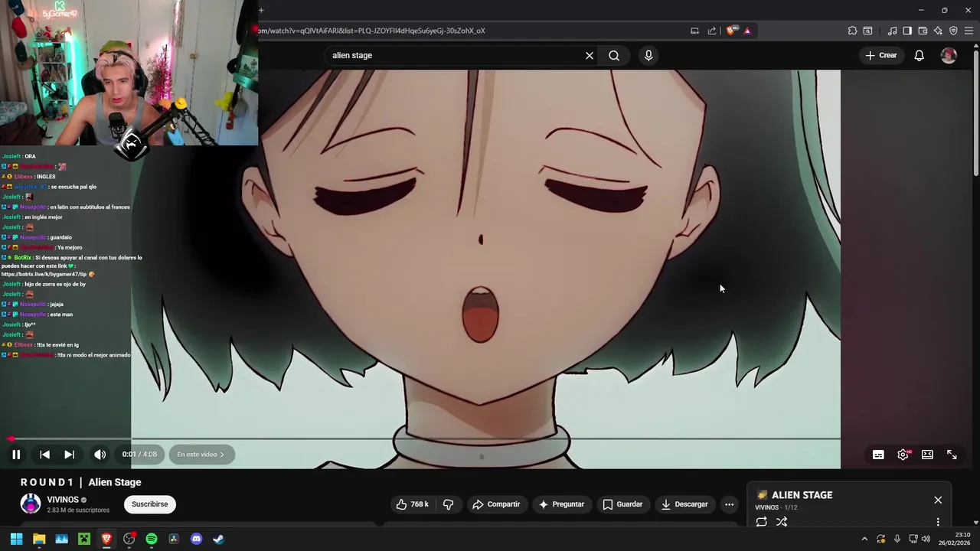Click the browser address bar URL
The width and height of the screenshot is (980, 551).
click(x=371, y=31)
